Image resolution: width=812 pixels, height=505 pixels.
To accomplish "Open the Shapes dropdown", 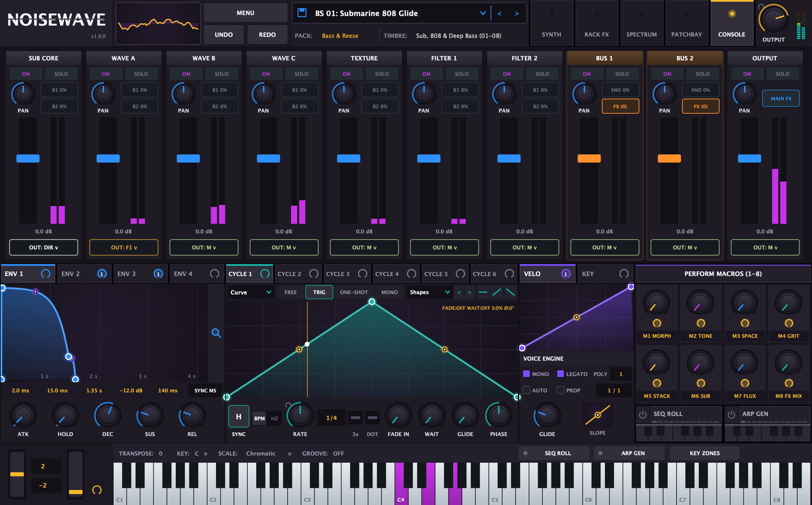I will [430, 292].
